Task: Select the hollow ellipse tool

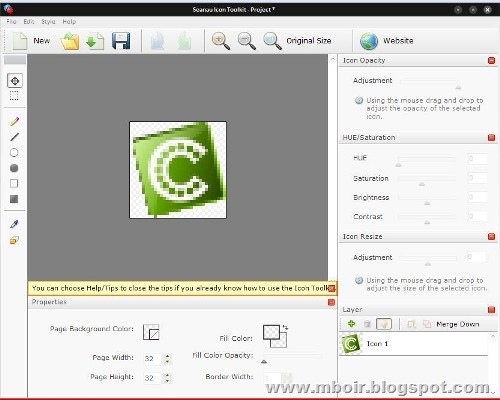Action: coord(14,153)
